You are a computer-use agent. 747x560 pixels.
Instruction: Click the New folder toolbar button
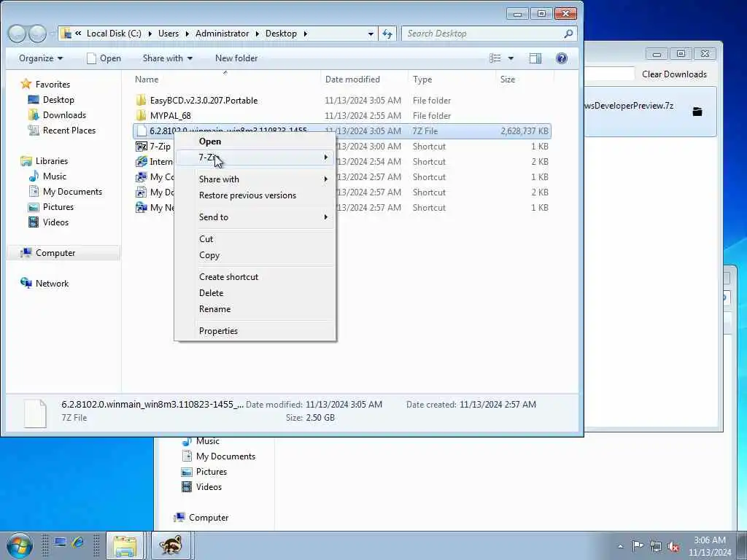point(236,58)
